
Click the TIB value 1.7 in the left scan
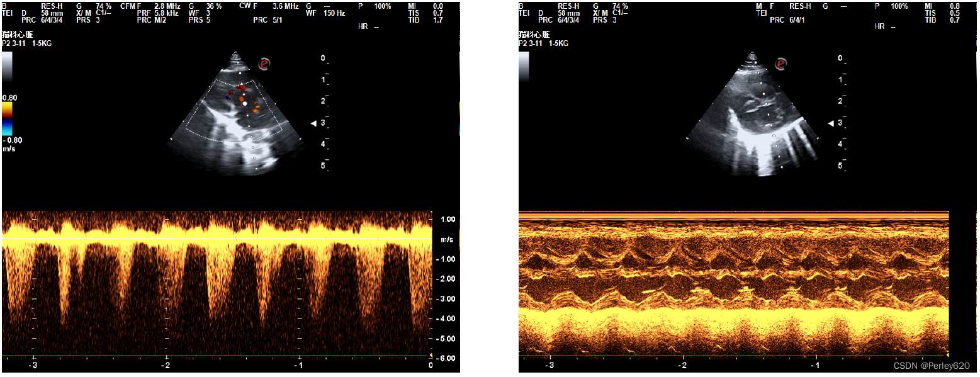pyautogui.click(x=439, y=20)
